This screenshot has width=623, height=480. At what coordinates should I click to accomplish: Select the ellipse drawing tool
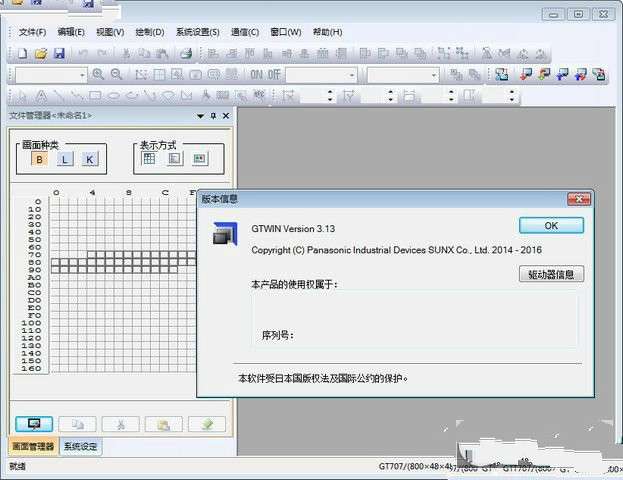click(114, 96)
